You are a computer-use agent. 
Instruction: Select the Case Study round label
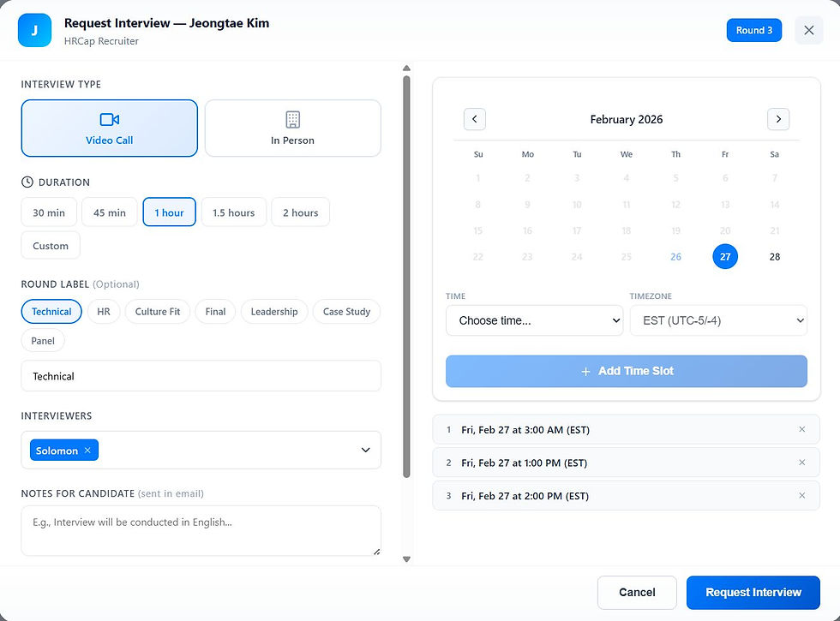346,312
